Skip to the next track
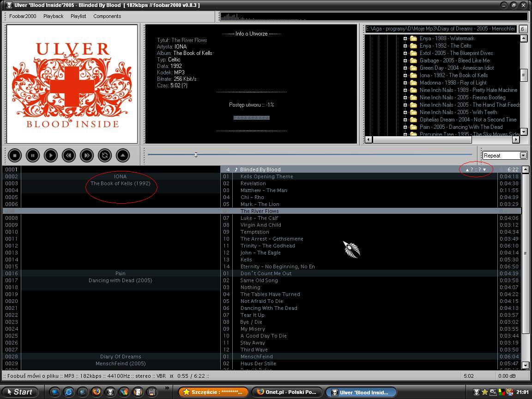This screenshot has width=532, height=399. (86, 155)
